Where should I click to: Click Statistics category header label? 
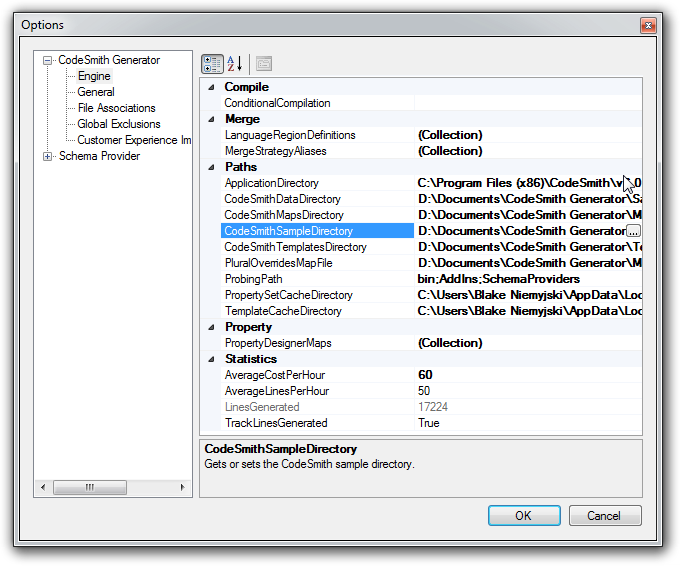click(x=251, y=359)
